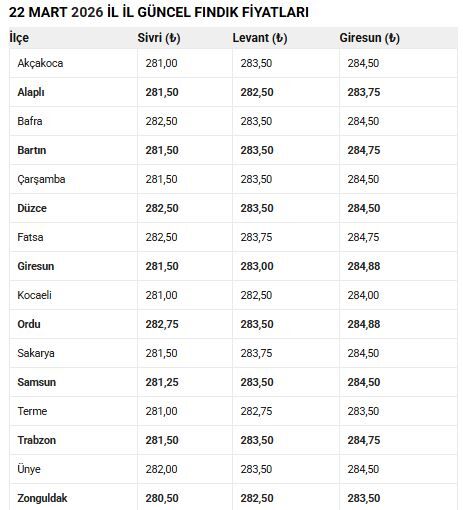Screen dimensions: 463x510
Task: Click the Akçakoca row name
Action: 40,63
